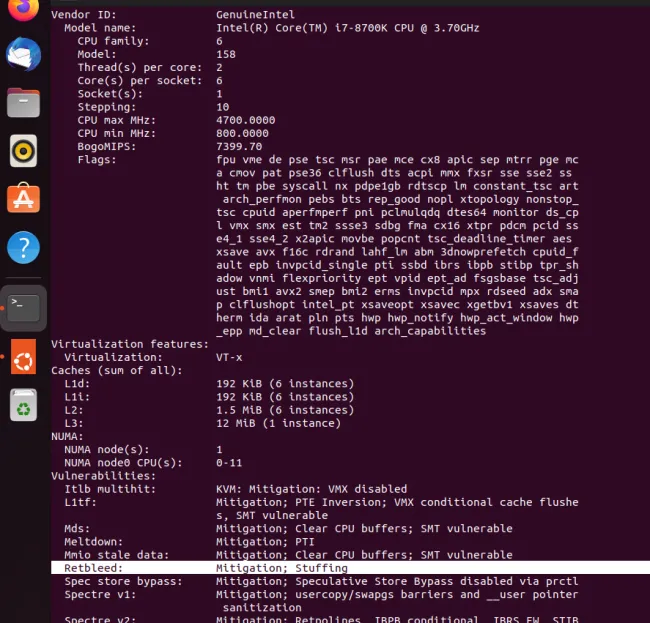The height and width of the screenshot is (623, 650).
Task: Click the GenuineIntel vendor value
Action: 255,15
